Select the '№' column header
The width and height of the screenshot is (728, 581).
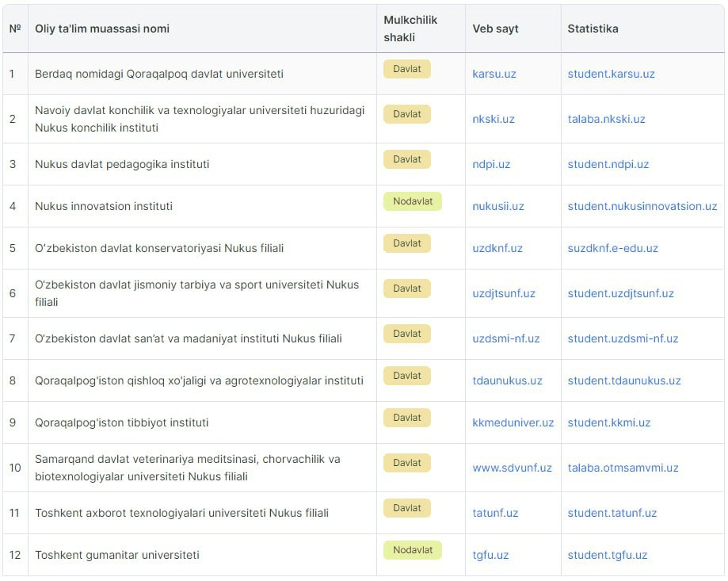coord(15,29)
